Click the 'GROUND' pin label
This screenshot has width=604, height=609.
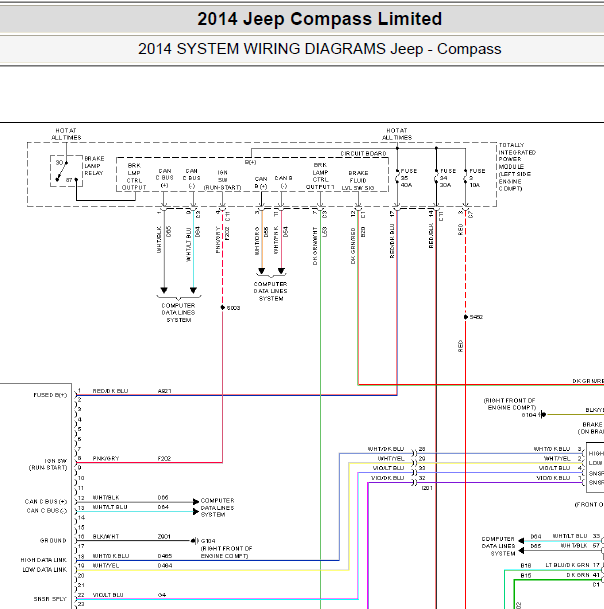(53, 541)
